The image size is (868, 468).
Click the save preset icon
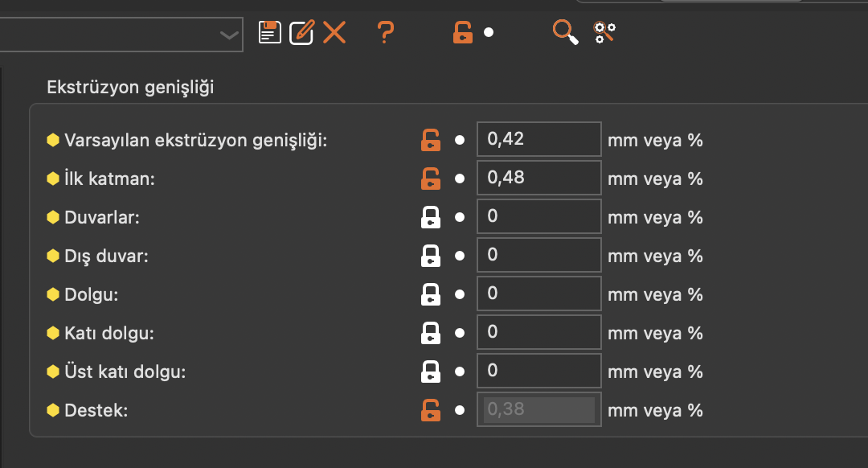coord(269,32)
